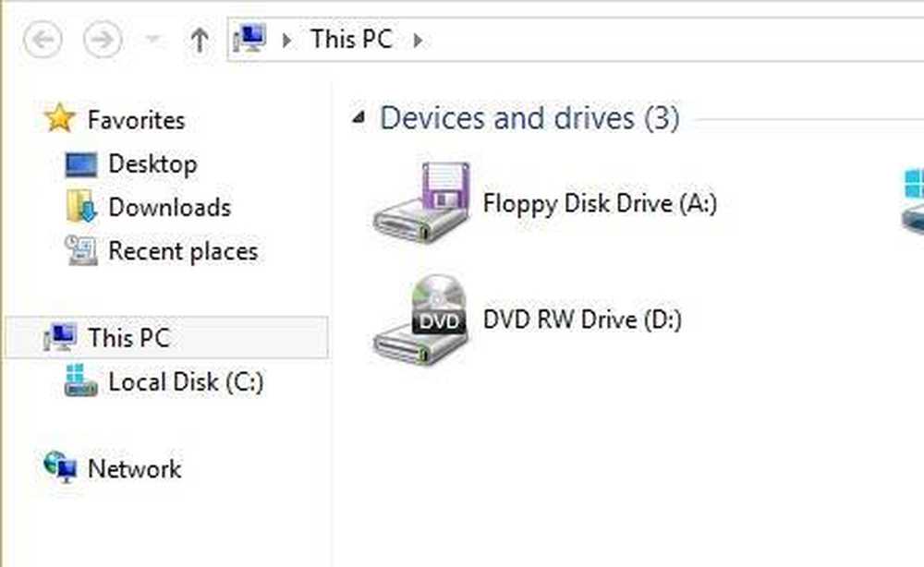Screen dimensions: 924x567
Task: Select This PC in navigation pane
Action: pyautogui.click(x=166, y=337)
